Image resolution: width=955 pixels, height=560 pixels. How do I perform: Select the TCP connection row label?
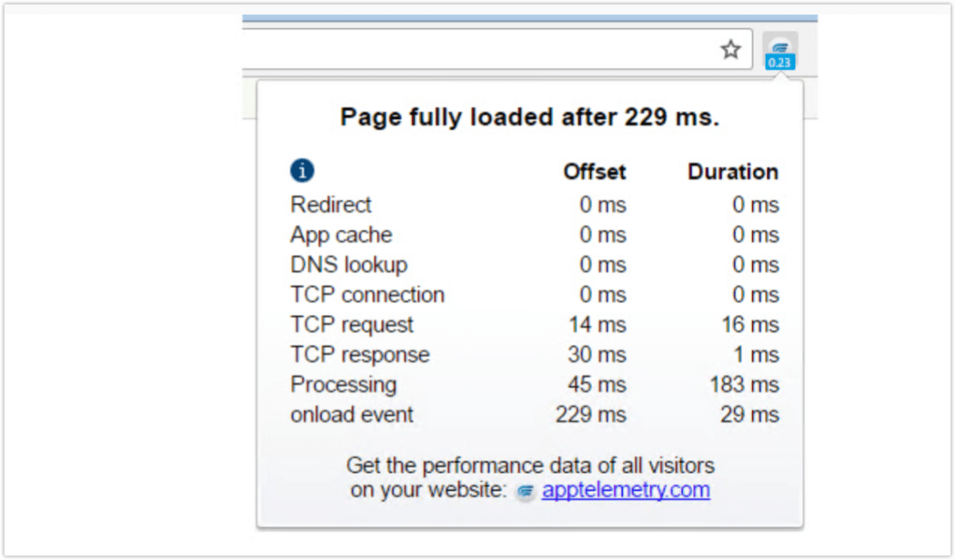pos(367,295)
